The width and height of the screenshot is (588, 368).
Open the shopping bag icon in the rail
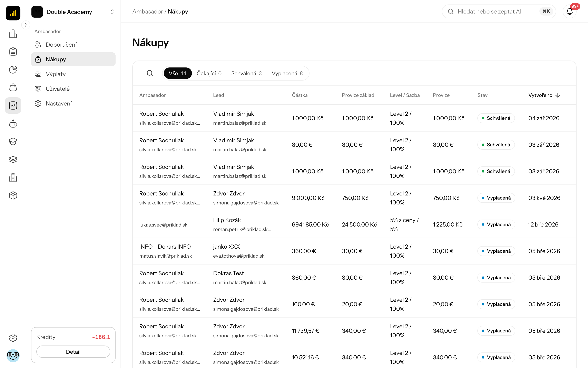[13, 87]
